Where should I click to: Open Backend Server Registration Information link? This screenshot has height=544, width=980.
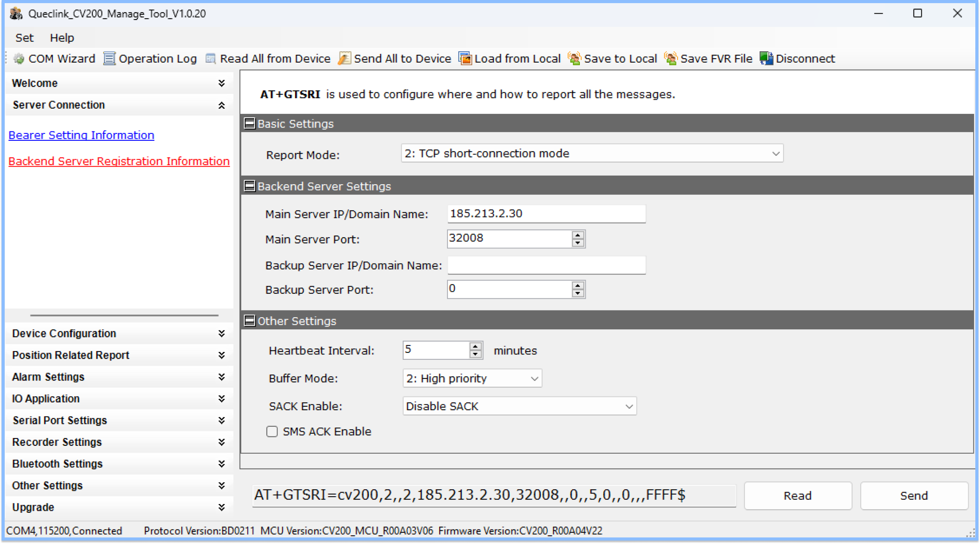(119, 161)
